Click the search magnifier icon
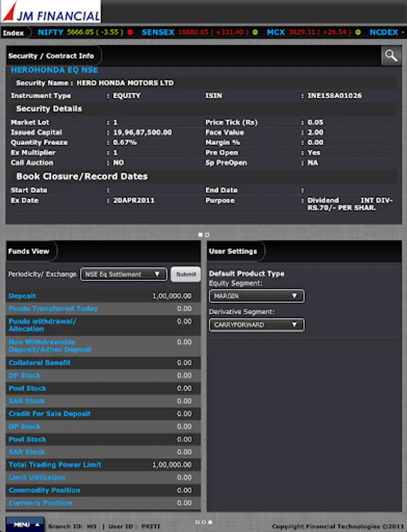This screenshot has height=532, width=407. [391, 56]
